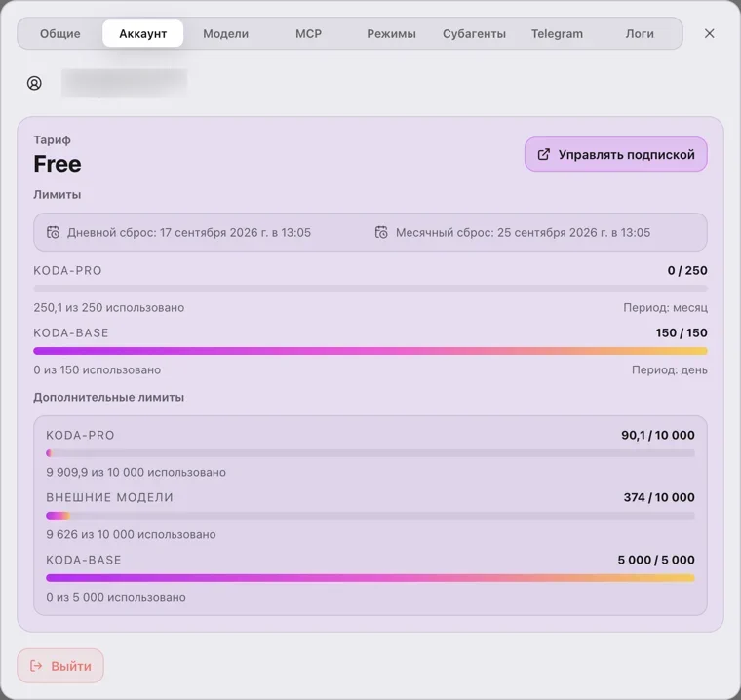Click the Выйти logout button
This screenshot has width=741, height=700.
click(x=60, y=666)
